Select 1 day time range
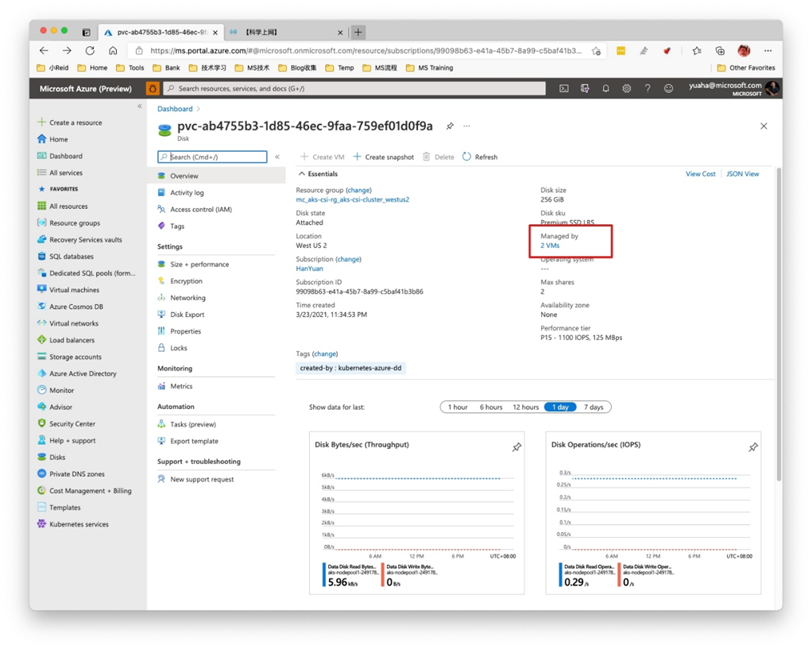This screenshot has height=649, width=812. [x=560, y=407]
